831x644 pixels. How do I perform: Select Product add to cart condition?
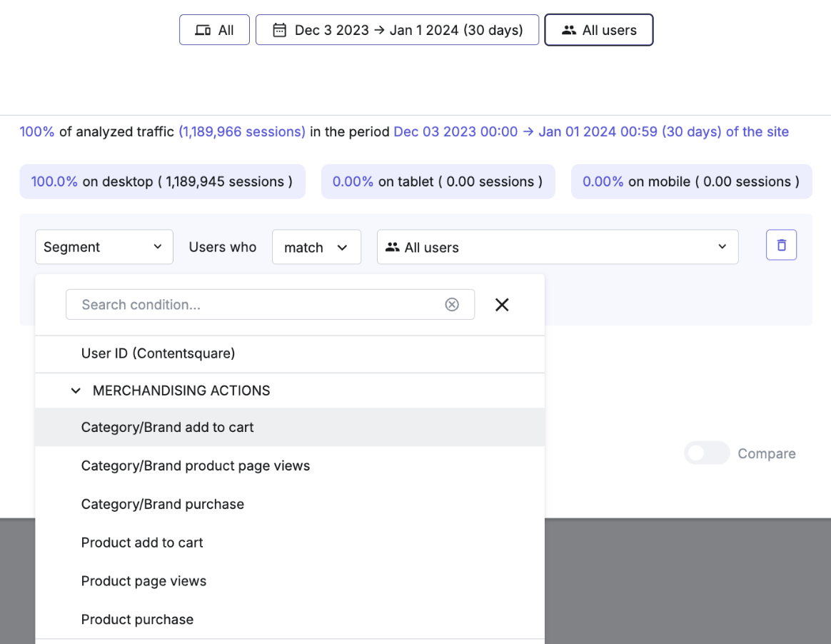click(x=142, y=543)
